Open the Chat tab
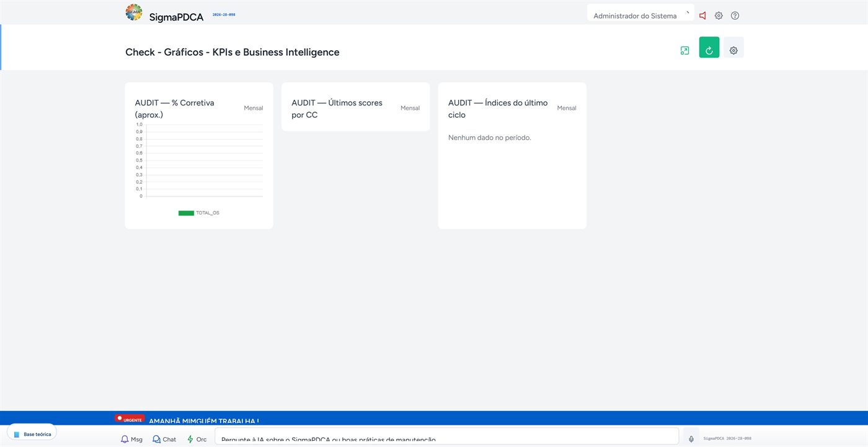 pos(164,439)
